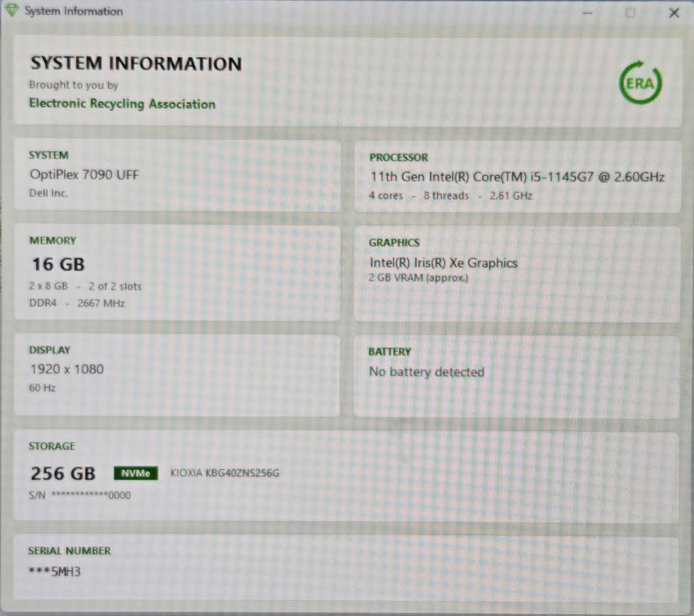
Task: Select the 11th Gen Intel Core i5-1145G7 text
Action: 517,177
